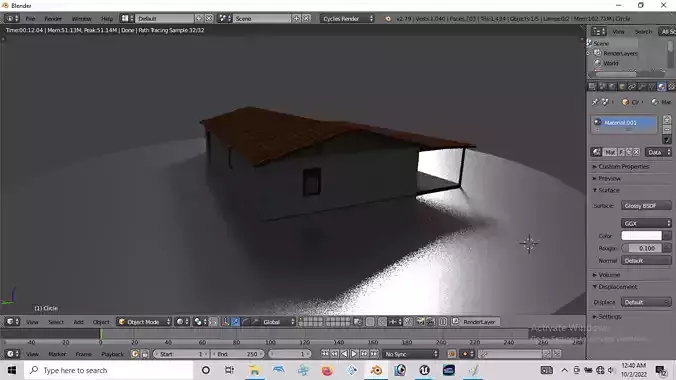
Task: Open the Object constraints tab
Action: [x=632, y=86]
